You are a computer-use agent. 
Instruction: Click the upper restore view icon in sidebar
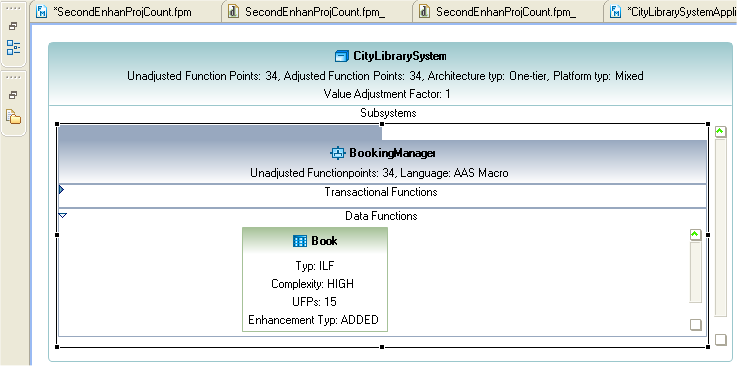click(13, 26)
